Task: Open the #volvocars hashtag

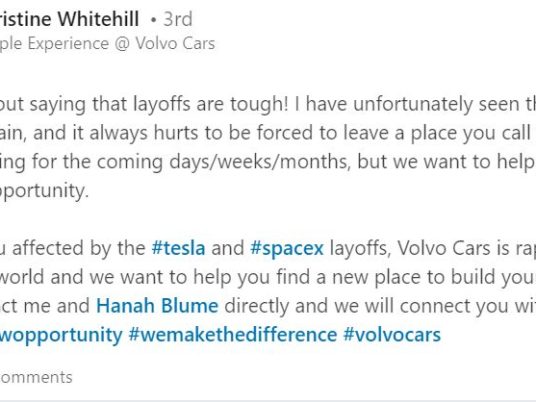Action: pyautogui.click(x=392, y=334)
